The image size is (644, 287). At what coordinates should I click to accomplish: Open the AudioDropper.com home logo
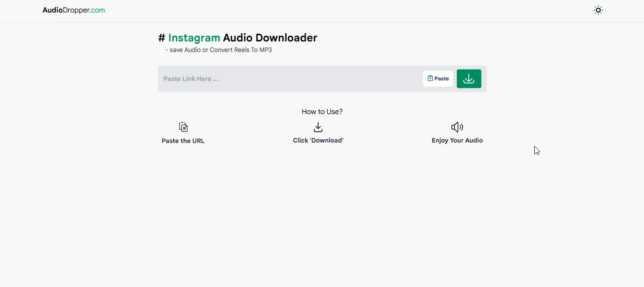[x=74, y=10]
